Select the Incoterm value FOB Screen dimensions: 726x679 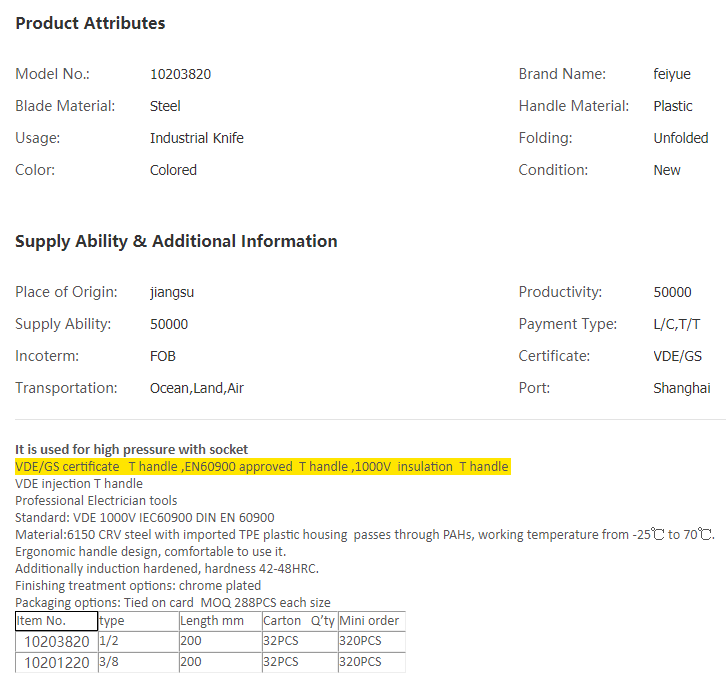163,356
